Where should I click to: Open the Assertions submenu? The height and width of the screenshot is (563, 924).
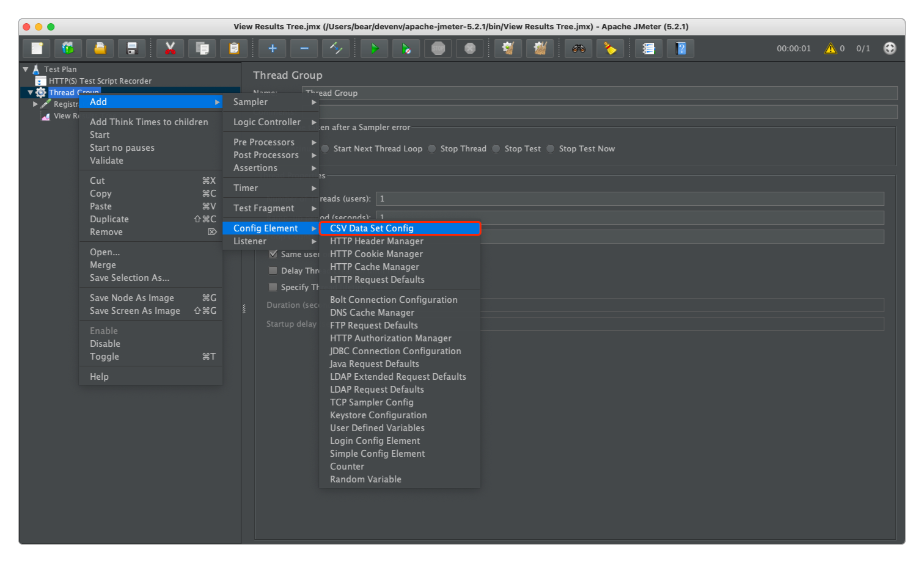(x=271, y=168)
